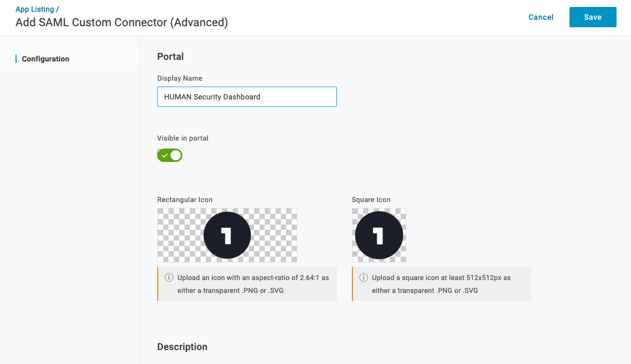Click the checkmark inside the green toggle

[165, 155]
